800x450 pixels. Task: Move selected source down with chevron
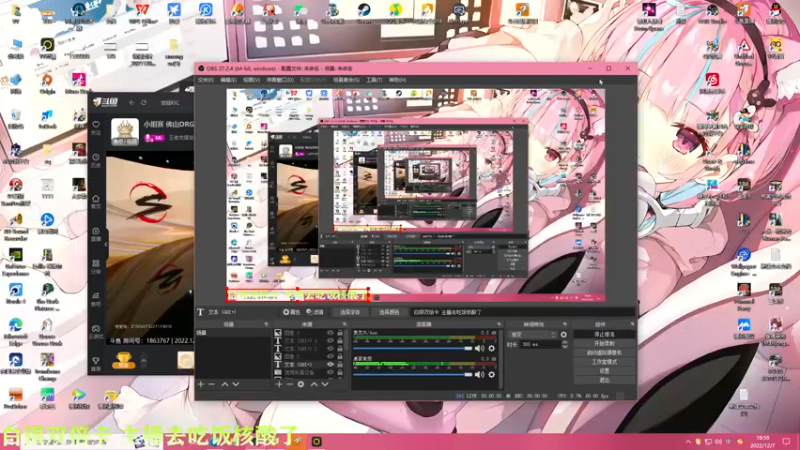click(325, 384)
